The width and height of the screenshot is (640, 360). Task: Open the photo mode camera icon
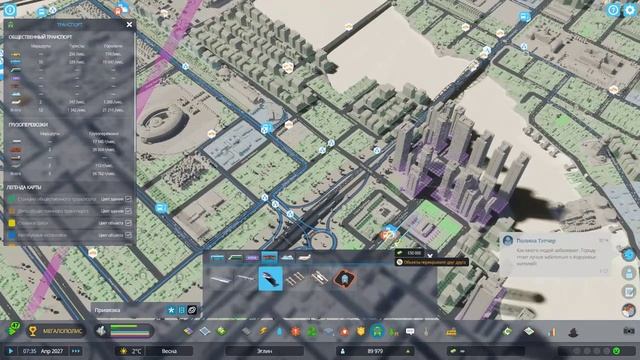(x=629, y=331)
